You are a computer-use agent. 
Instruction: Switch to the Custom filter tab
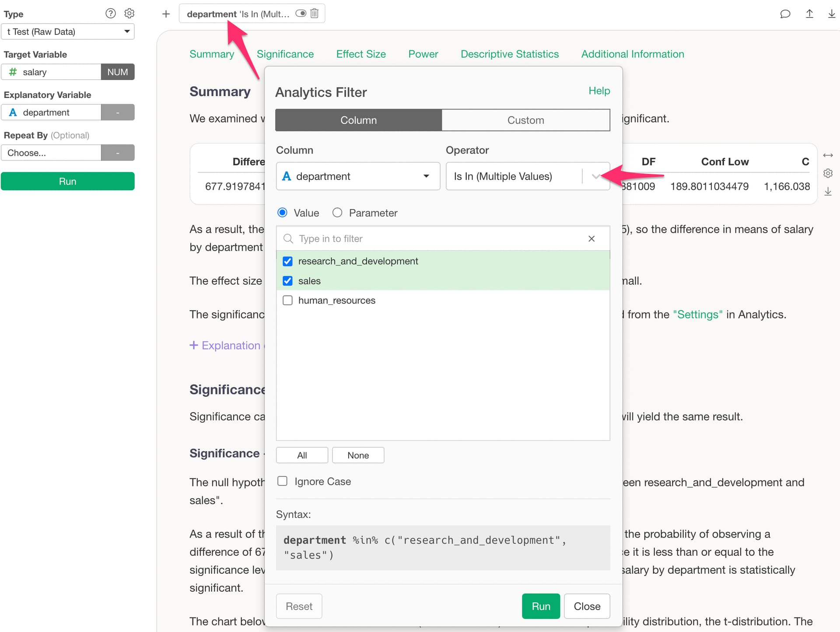526,120
